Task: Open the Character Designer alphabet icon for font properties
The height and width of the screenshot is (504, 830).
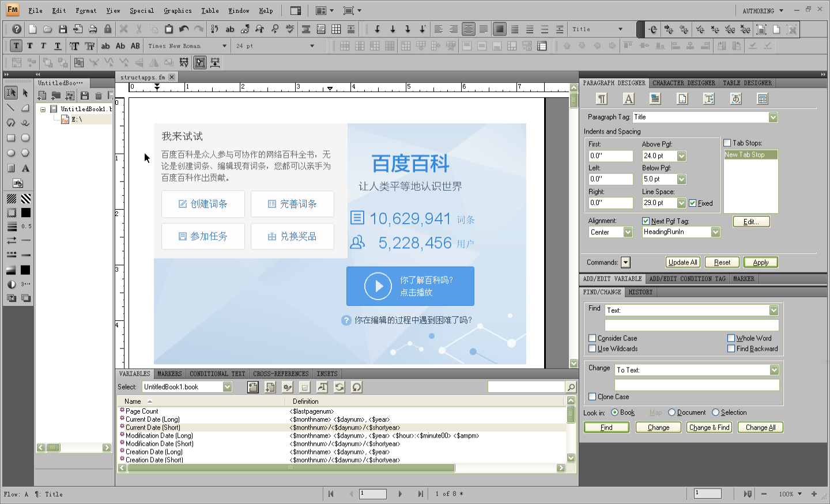Action: coord(628,98)
